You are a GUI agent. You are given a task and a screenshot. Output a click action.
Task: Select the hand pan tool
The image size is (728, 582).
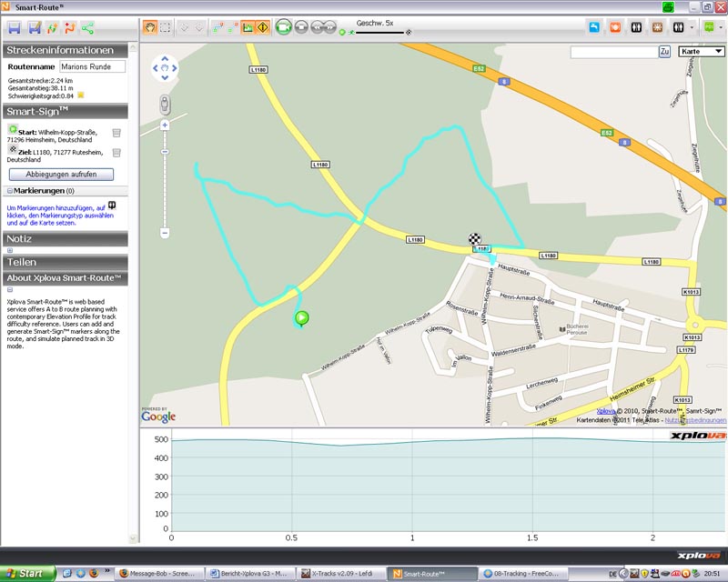coord(149,28)
